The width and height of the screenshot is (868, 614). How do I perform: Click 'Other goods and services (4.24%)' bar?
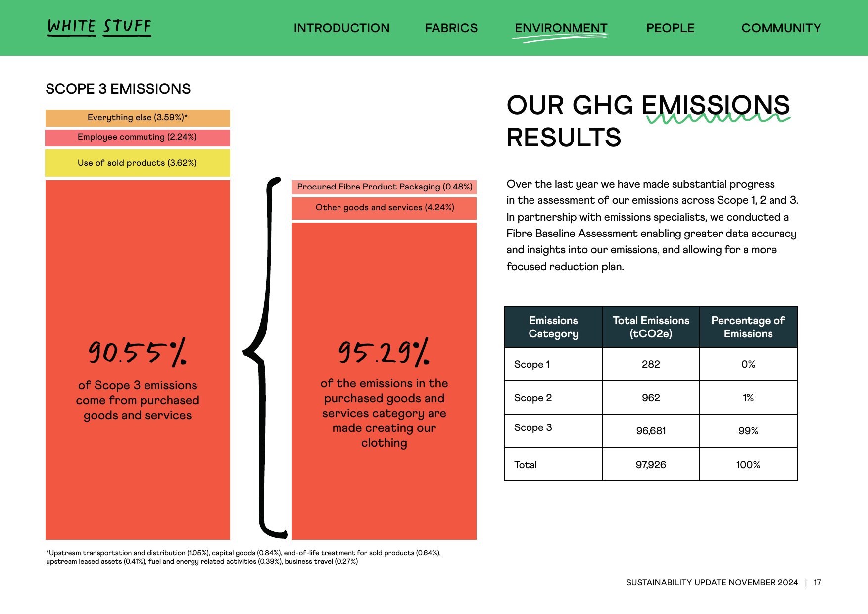384,208
